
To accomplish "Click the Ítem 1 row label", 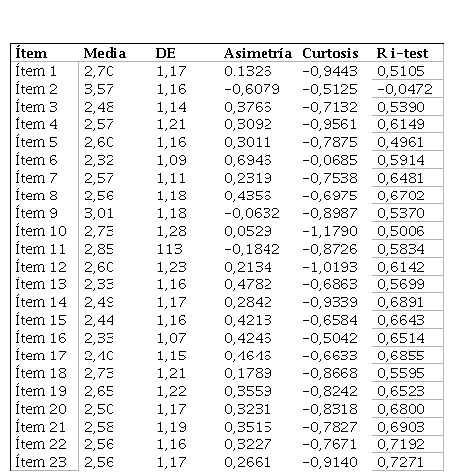I will click(36, 71).
